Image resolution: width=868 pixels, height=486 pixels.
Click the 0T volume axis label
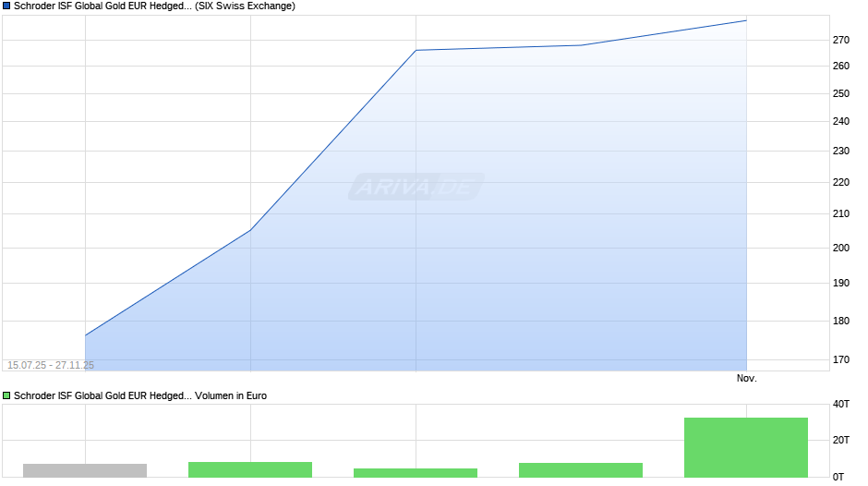[x=838, y=477]
